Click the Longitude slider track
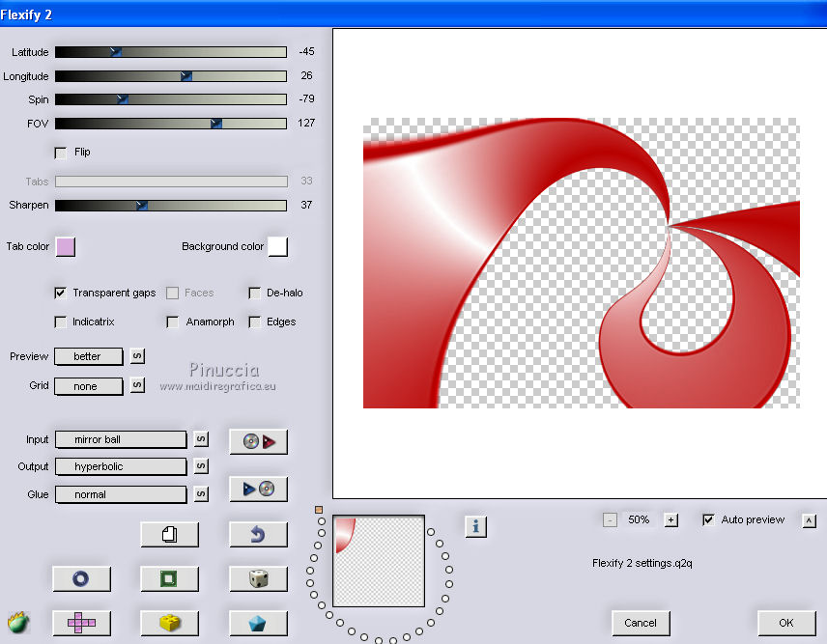 (x=171, y=76)
